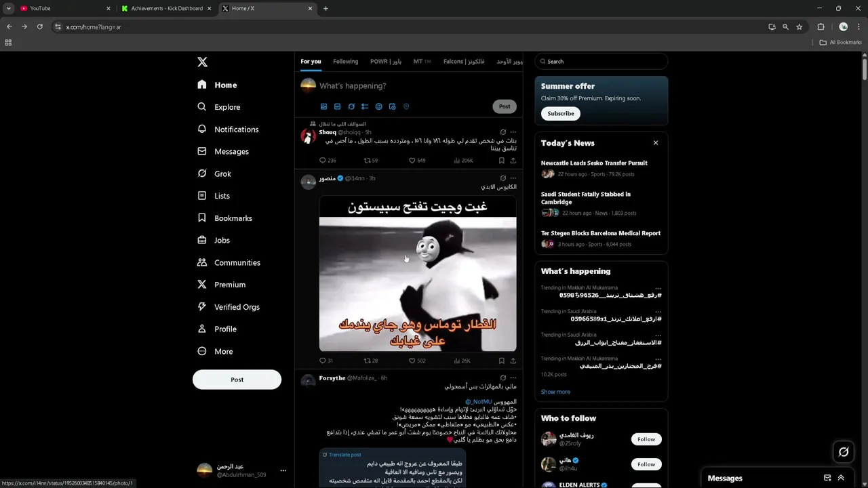
Task: Open Grok explain on Forsythe's post
Action: pyautogui.click(x=502, y=378)
